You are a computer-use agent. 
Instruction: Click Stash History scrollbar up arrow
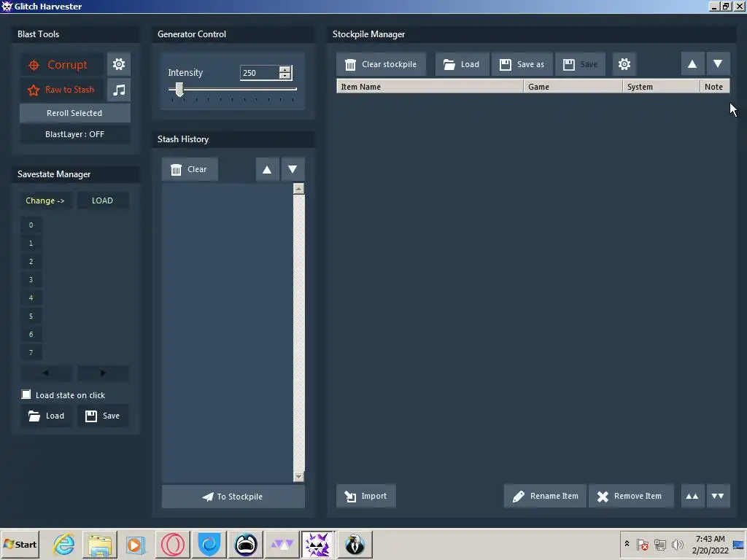coord(298,189)
